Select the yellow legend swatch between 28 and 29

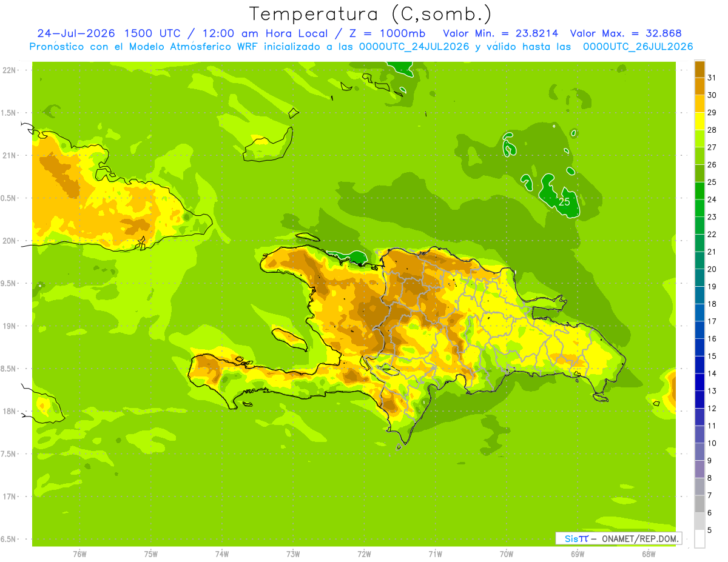tap(699, 121)
